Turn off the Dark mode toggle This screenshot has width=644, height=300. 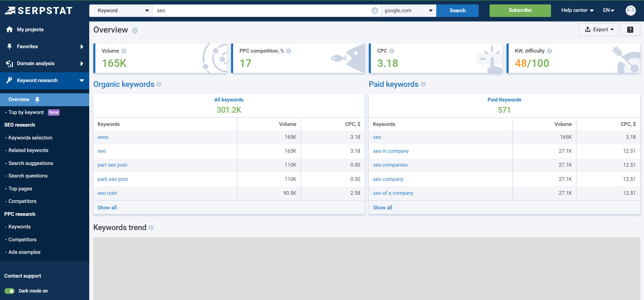(x=10, y=291)
